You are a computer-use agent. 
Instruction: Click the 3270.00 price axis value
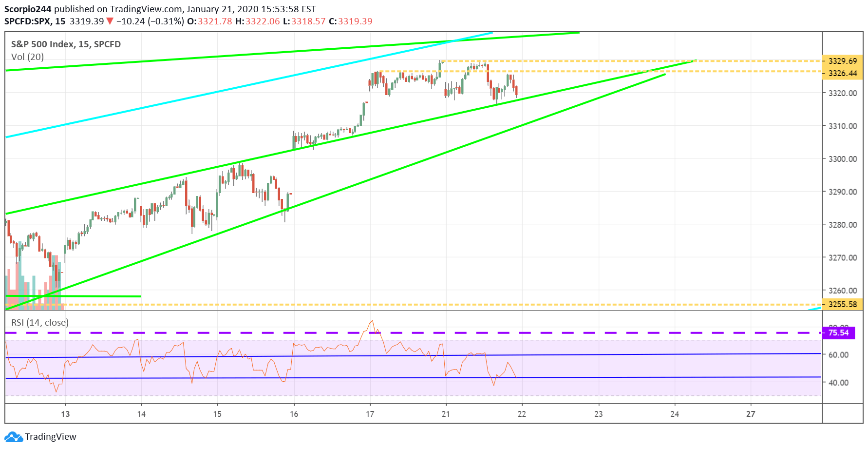click(x=843, y=258)
